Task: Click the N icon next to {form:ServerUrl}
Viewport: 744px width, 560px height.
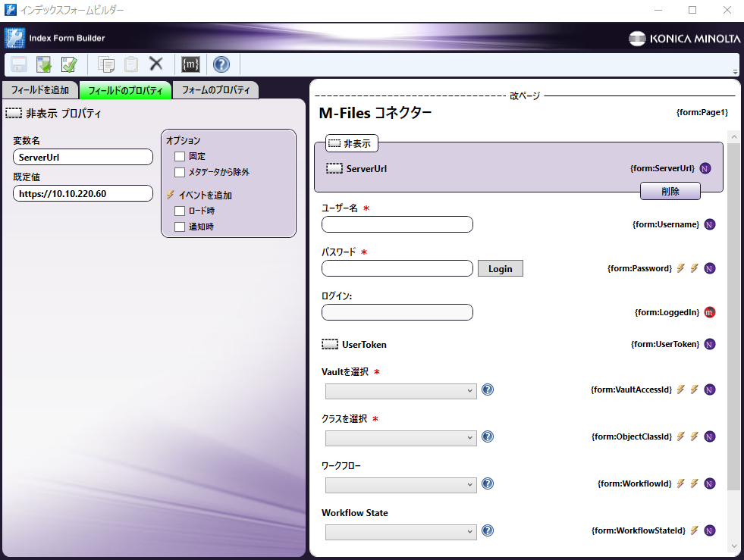Action: tap(705, 168)
